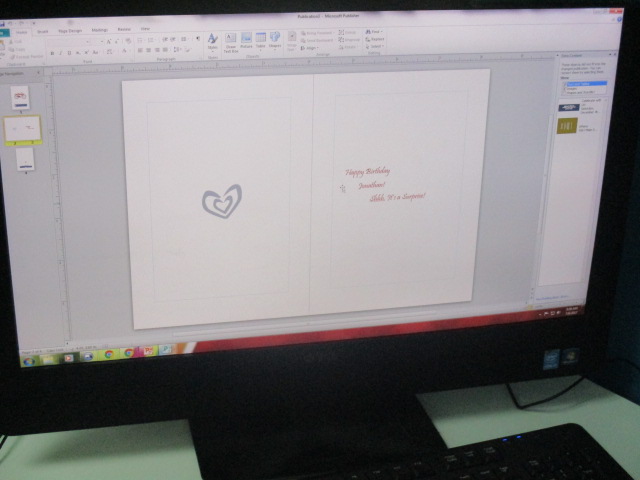Open the font size dropdown
Screen dimensions: 640x480
(x=102, y=42)
